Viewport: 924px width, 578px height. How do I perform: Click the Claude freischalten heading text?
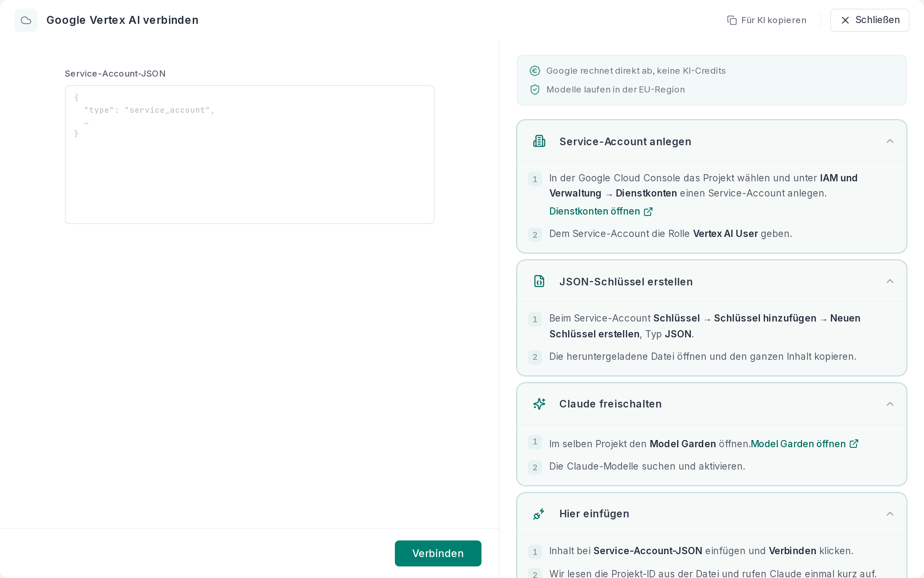(x=611, y=404)
